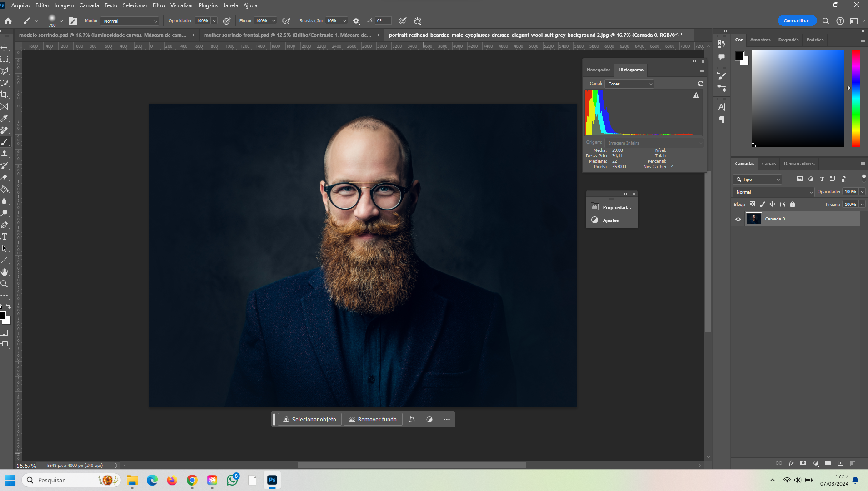Open brush preset picker arrow
868x491 pixels.
pos(61,21)
